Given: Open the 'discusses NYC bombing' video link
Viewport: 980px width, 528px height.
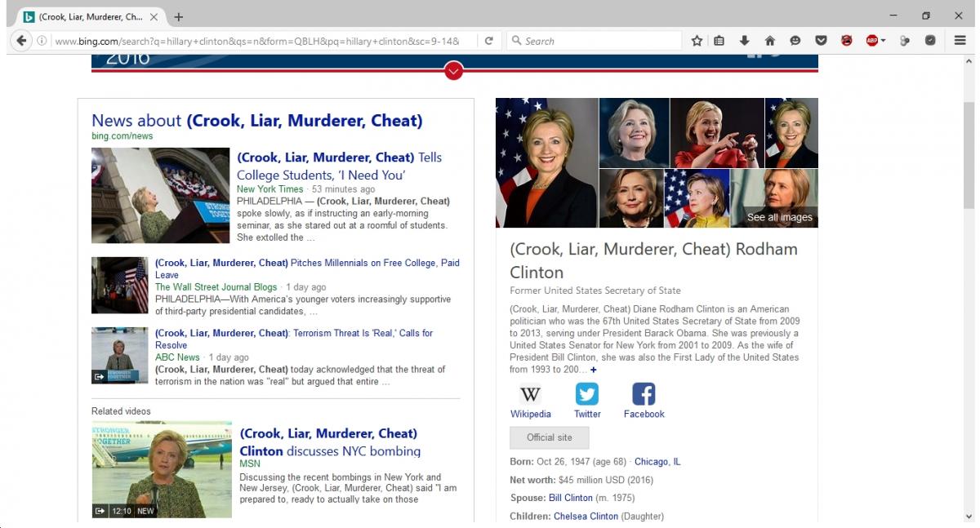Looking at the screenshot, I should [x=329, y=442].
